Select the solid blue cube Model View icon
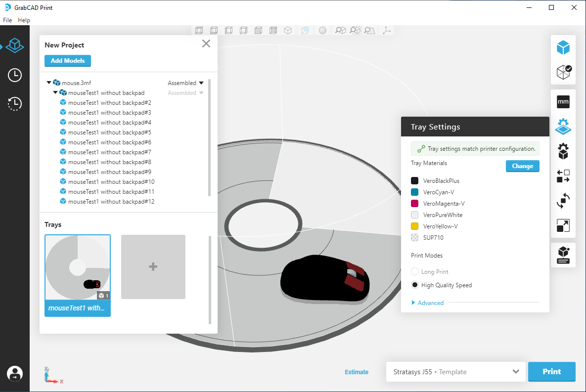Viewport: 586px width, 392px height. pos(563,48)
